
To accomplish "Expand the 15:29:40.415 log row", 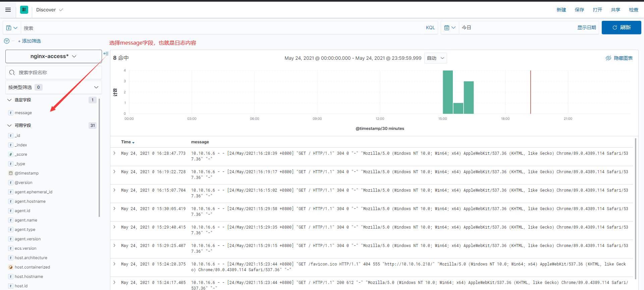I will [114, 227].
